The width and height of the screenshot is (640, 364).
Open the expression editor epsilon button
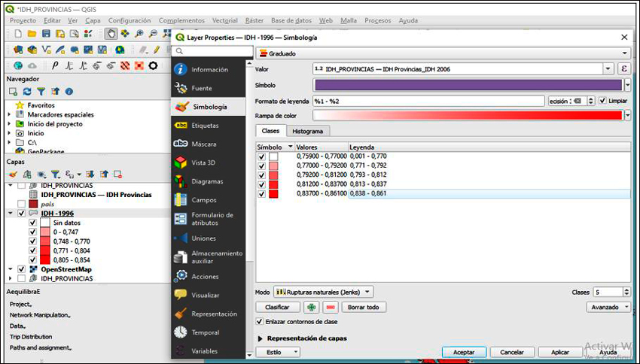(623, 68)
